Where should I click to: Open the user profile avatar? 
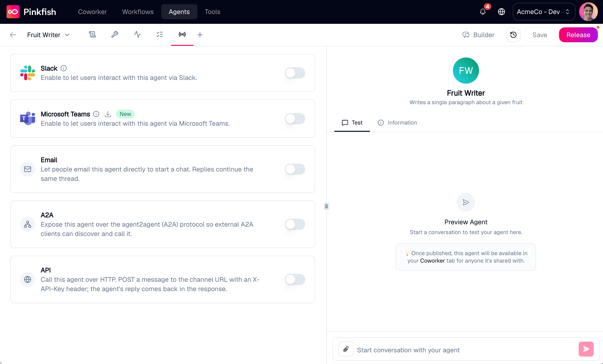588,12
